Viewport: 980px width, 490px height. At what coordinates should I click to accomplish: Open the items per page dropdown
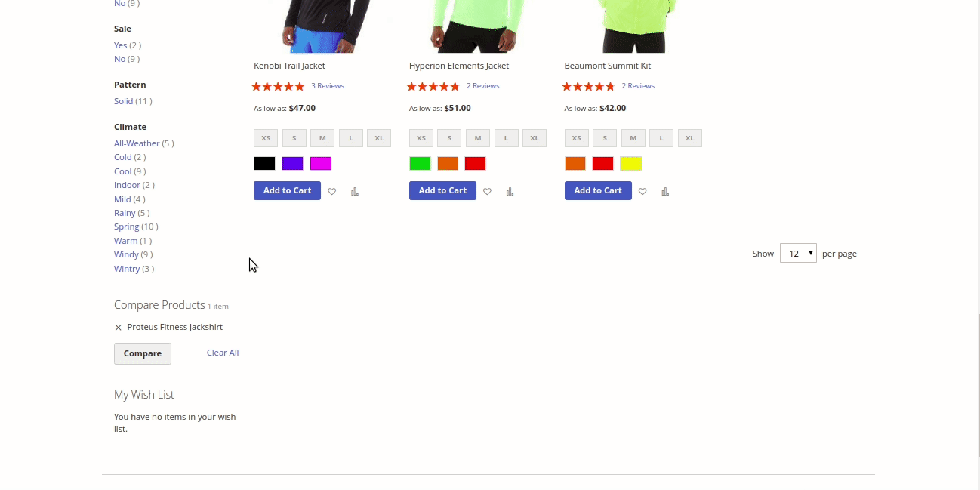click(x=798, y=253)
